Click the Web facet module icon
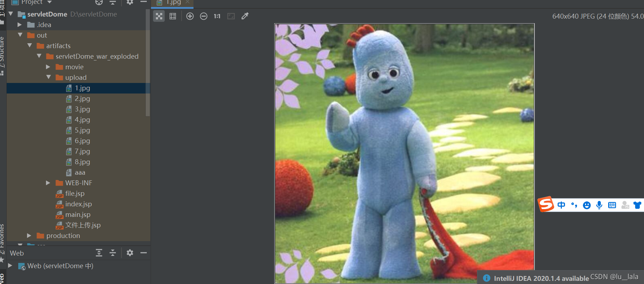The width and height of the screenshot is (644, 284). click(x=22, y=266)
